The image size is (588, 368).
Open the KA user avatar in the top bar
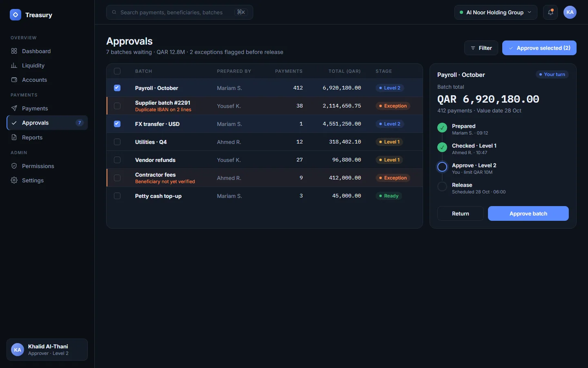pos(570,12)
